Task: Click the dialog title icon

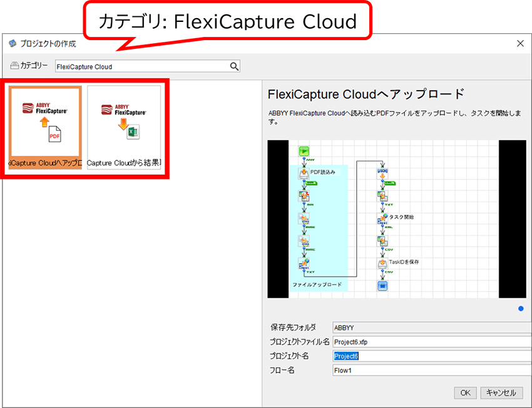Action: pos(13,43)
